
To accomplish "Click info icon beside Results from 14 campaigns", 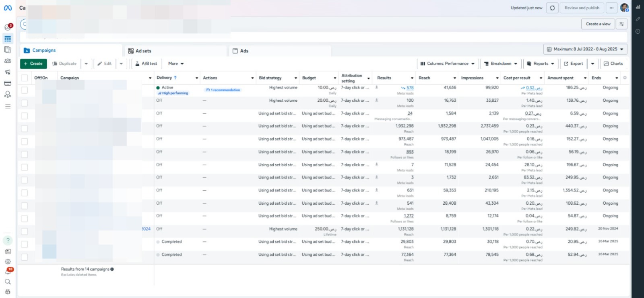I will click(x=112, y=269).
